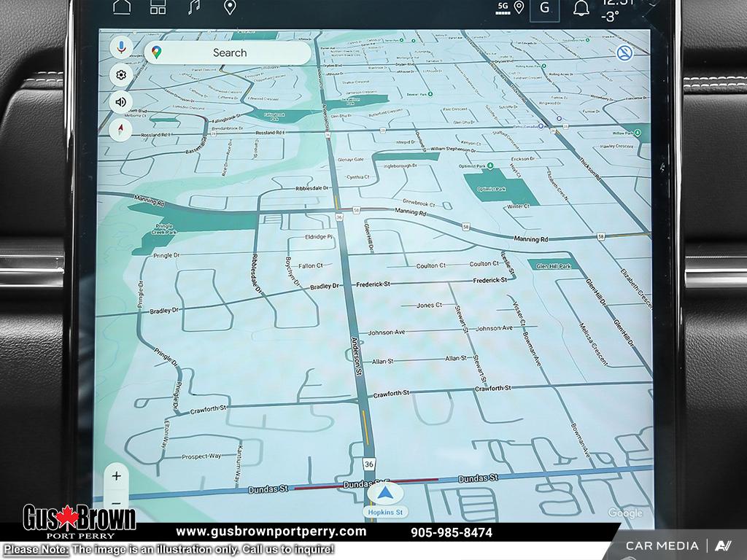Image resolution: width=747 pixels, height=560 pixels.
Task: Tap the map compass icon
Action: pyautogui.click(x=121, y=130)
